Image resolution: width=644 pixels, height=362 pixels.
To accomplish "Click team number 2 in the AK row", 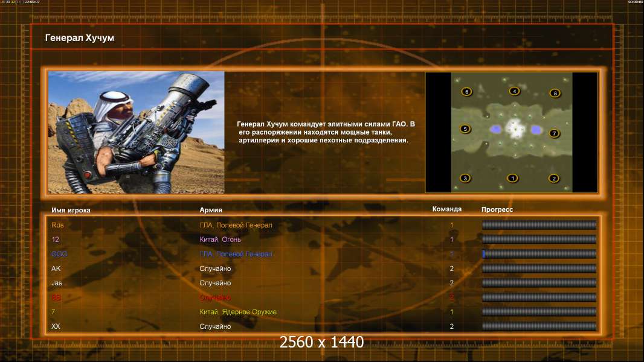I will (451, 268).
